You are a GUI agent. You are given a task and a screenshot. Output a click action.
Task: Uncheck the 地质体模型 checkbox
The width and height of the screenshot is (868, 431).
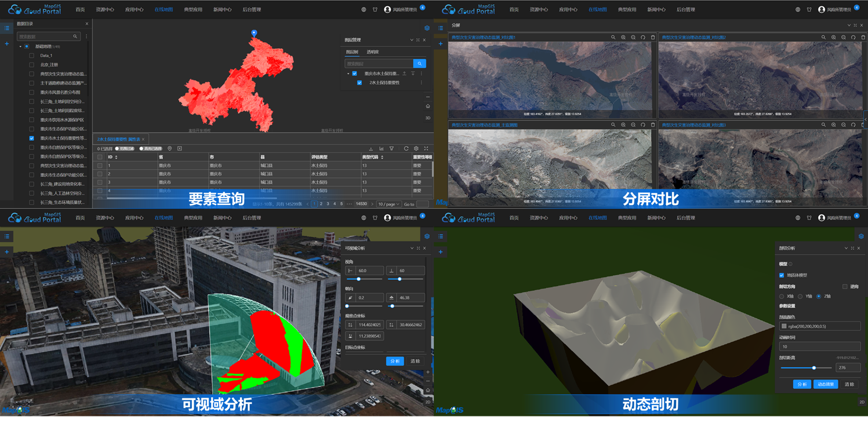tap(782, 275)
